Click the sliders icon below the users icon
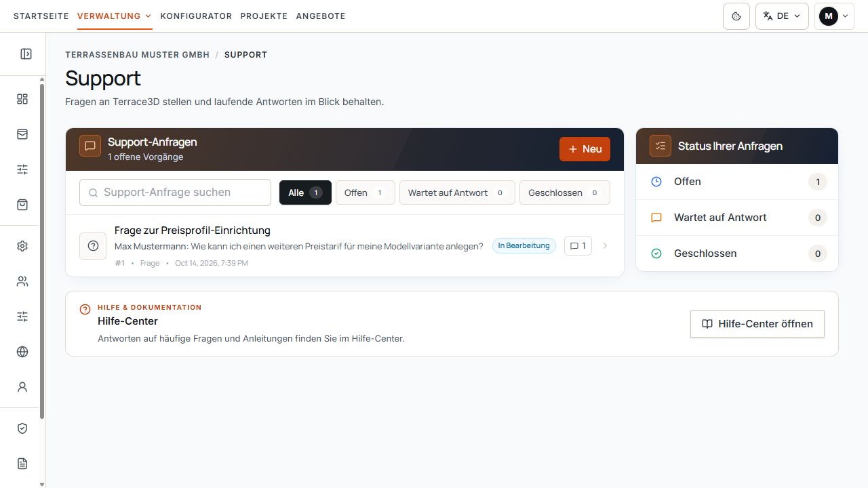This screenshot has width=868, height=488. [x=22, y=317]
